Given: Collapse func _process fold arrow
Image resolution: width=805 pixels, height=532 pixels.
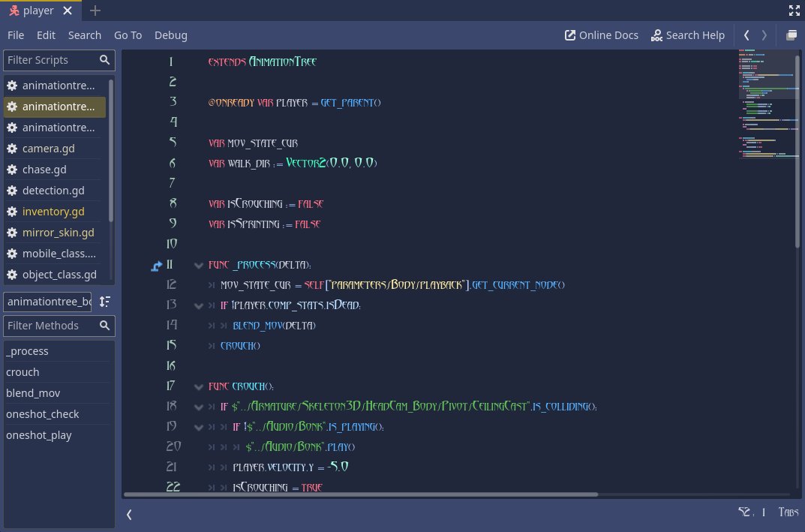Looking at the screenshot, I should coord(199,266).
